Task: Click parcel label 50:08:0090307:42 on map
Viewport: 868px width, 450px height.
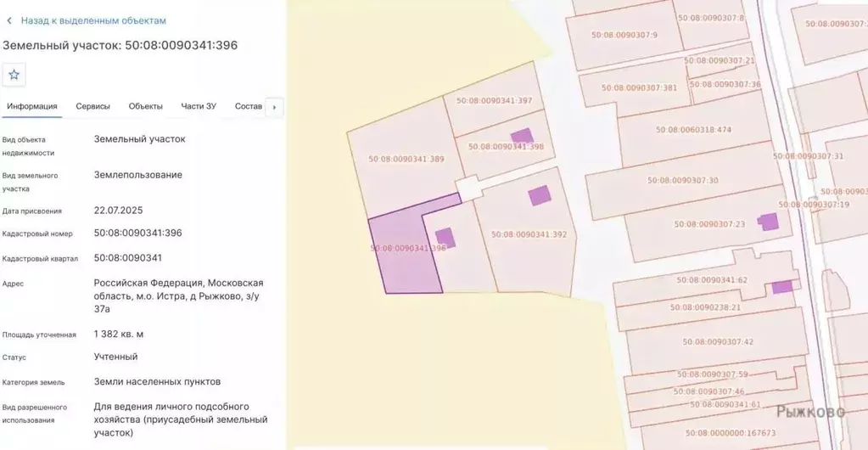Action: (718, 342)
